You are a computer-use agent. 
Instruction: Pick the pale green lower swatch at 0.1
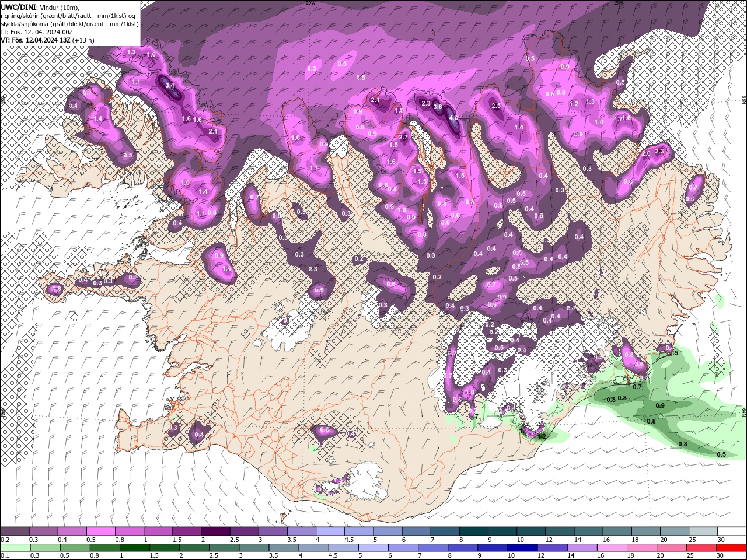15,548
